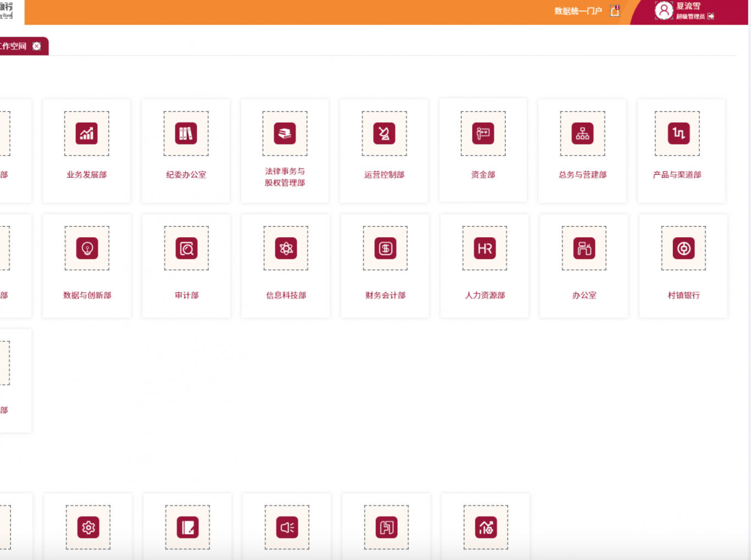Select the 运营控制部 card icon
Screen dimensions: 751x560
[x=384, y=134]
